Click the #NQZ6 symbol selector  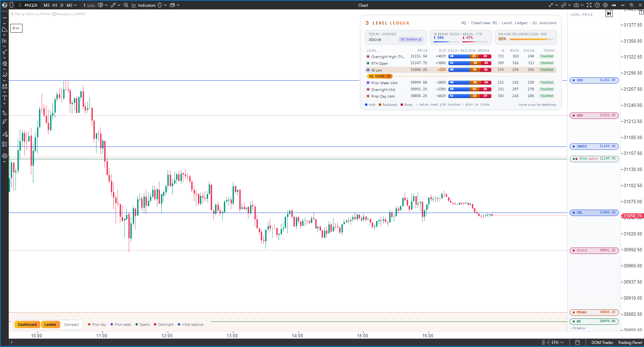[31, 5]
